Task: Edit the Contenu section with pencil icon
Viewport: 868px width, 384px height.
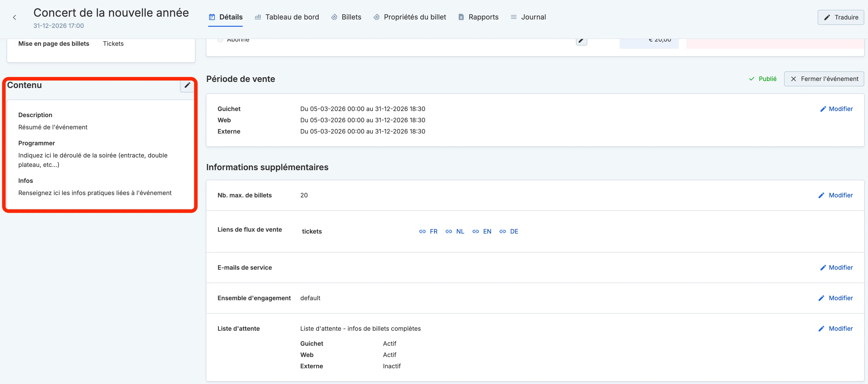Action: click(x=187, y=85)
